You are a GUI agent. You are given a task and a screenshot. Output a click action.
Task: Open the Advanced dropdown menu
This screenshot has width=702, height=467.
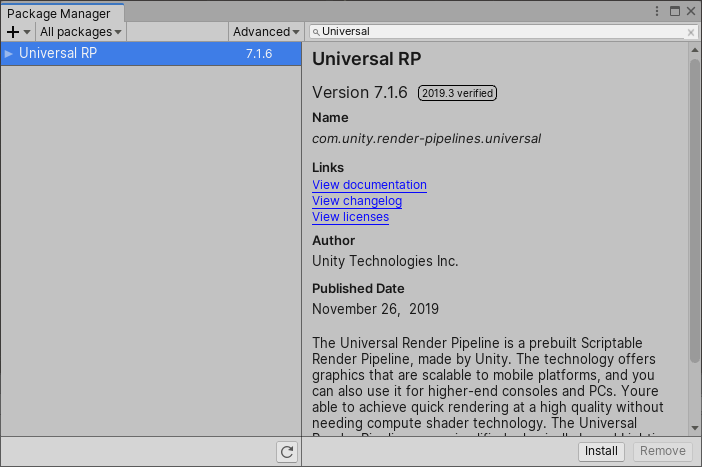point(265,32)
